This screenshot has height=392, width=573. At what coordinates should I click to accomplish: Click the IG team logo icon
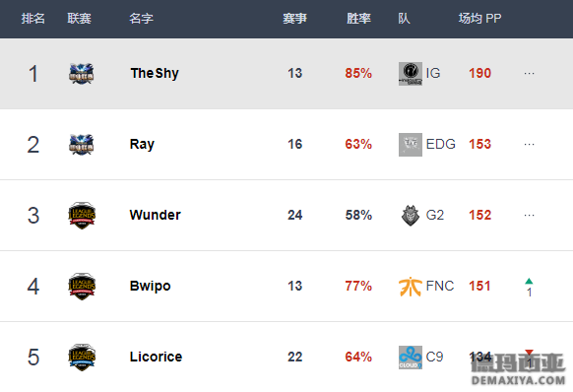click(411, 74)
